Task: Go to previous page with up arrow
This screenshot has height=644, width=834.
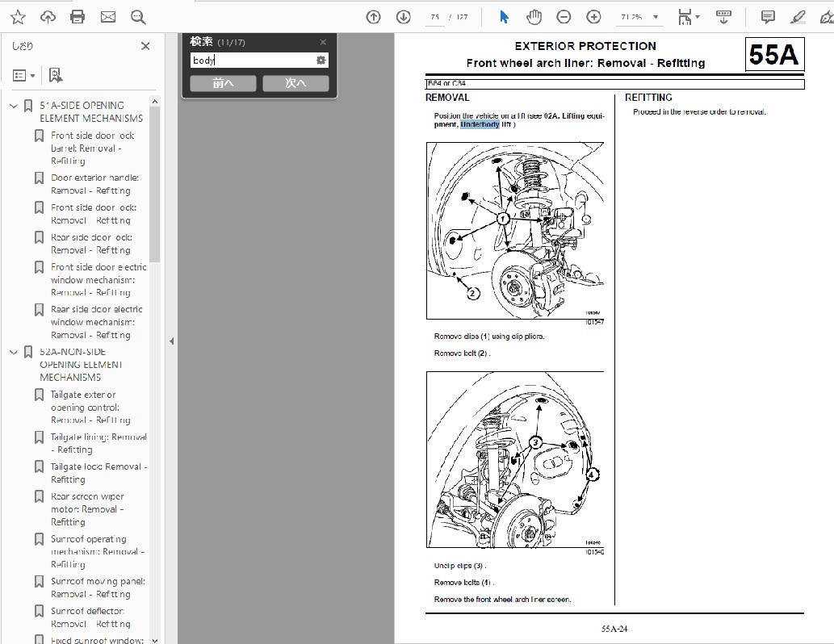Action: coord(373,17)
